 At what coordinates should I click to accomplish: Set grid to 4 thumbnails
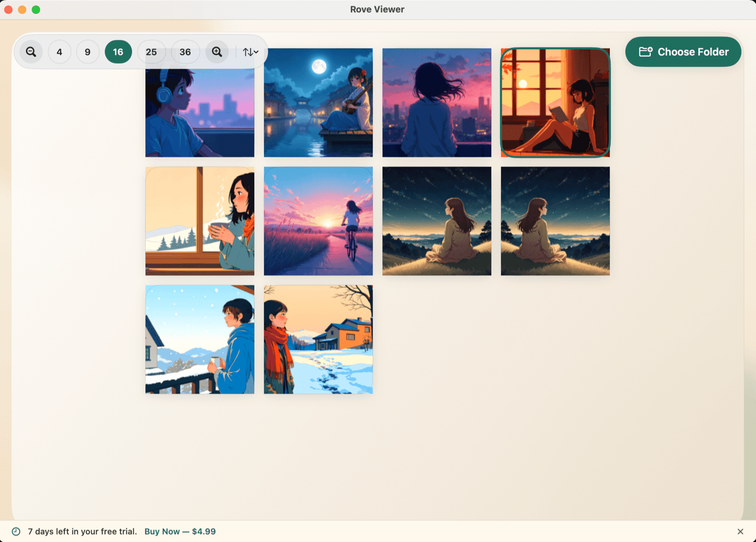point(59,52)
